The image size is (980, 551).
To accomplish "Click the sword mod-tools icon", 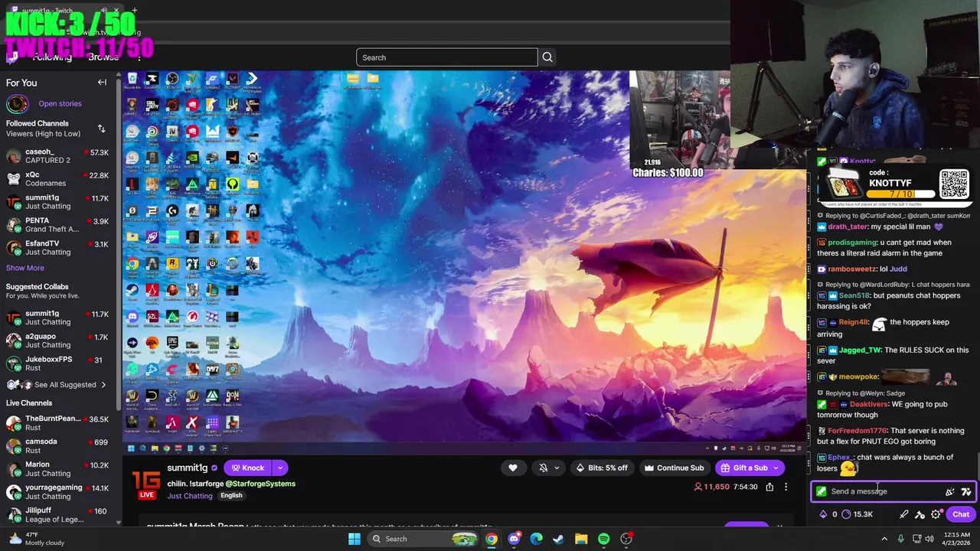I will (904, 514).
